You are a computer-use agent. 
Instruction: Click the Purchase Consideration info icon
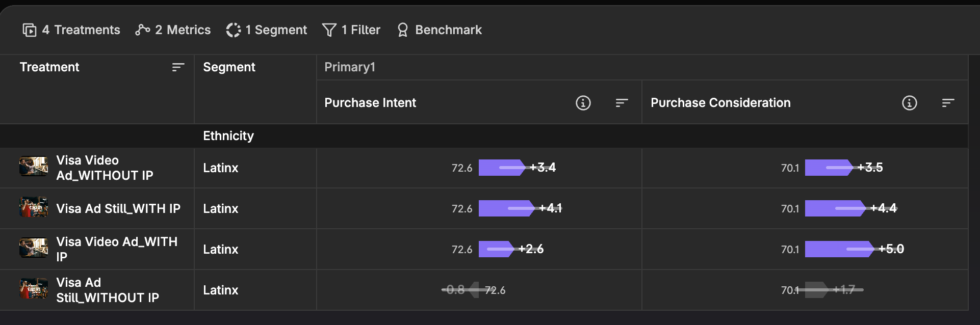tap(910, 103)
